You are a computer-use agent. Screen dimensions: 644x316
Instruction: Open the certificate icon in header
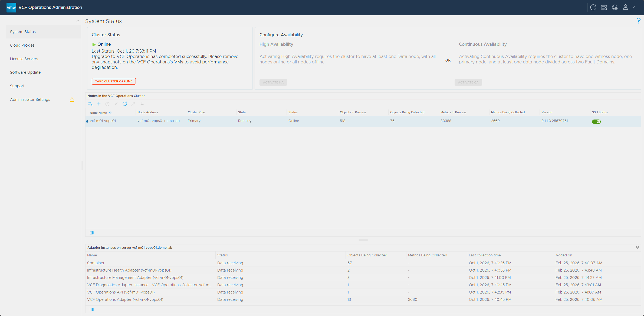(x=604, y=7)
